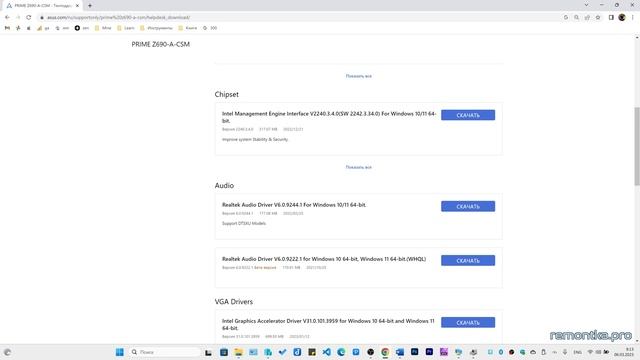640x360 pixels.
Task: Click 'Показать все' link above Audio
Action: 358,167
